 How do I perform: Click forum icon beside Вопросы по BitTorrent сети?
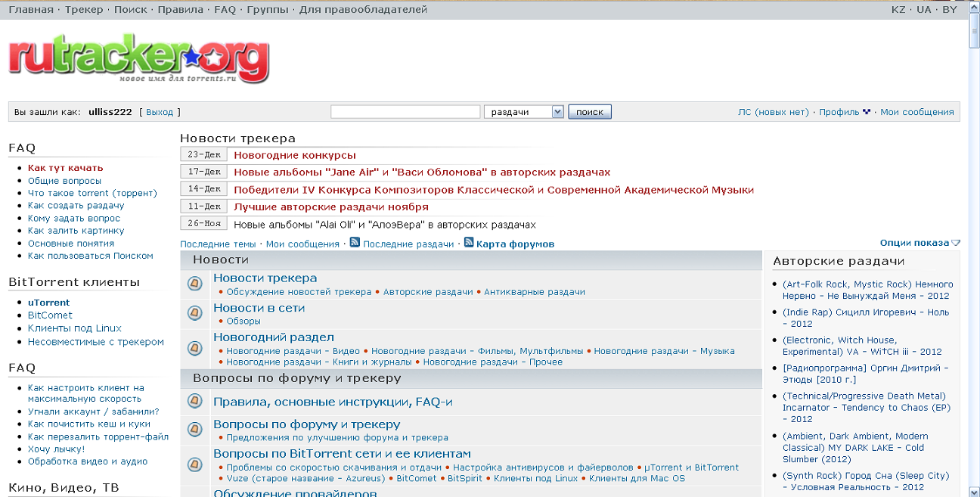coord(194,460)
